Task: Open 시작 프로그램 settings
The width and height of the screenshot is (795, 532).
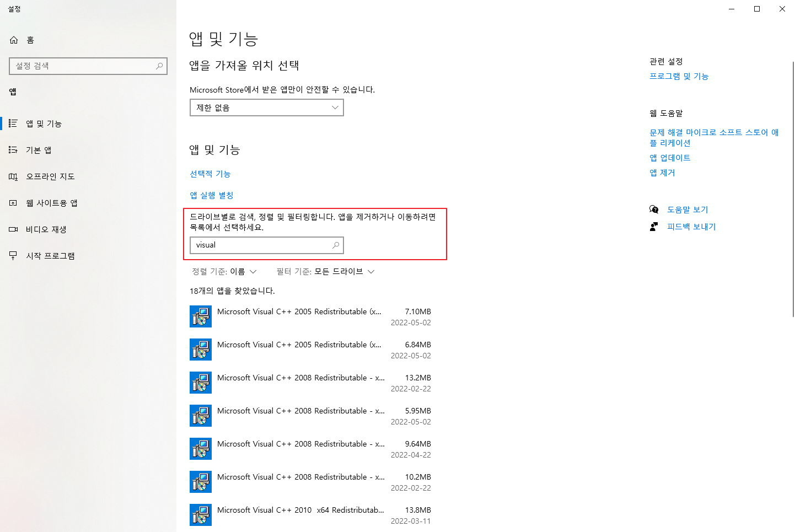Action: 88,256
